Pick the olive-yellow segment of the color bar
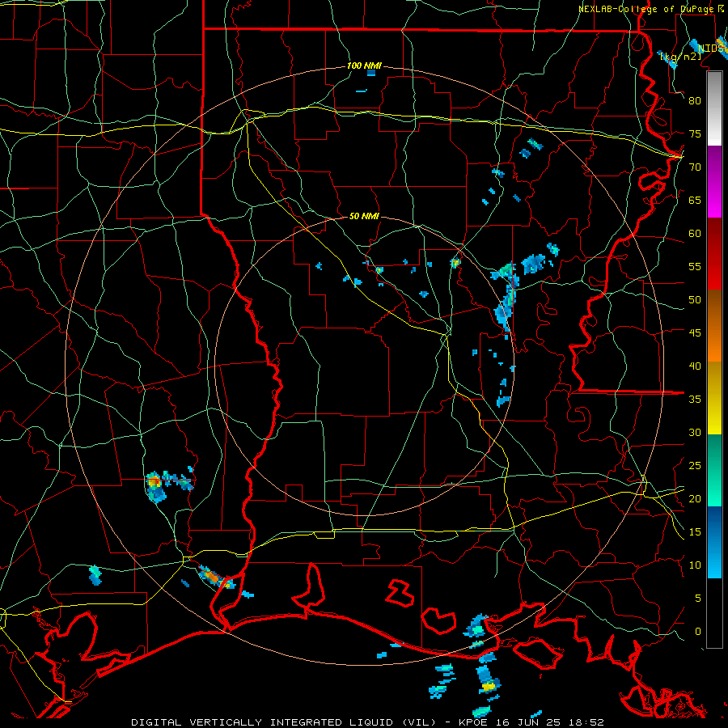 pos(714,398)
